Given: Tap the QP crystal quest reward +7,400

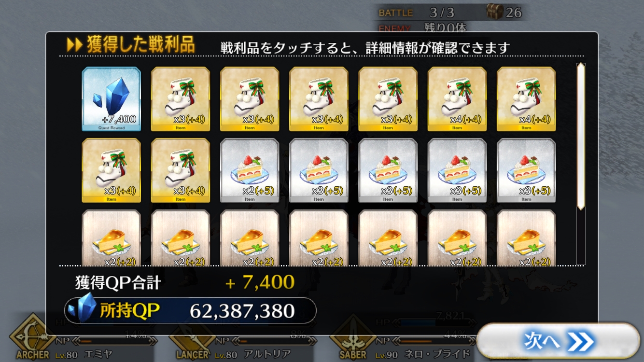Looking at the screenshot, I should tap(112, 99).
